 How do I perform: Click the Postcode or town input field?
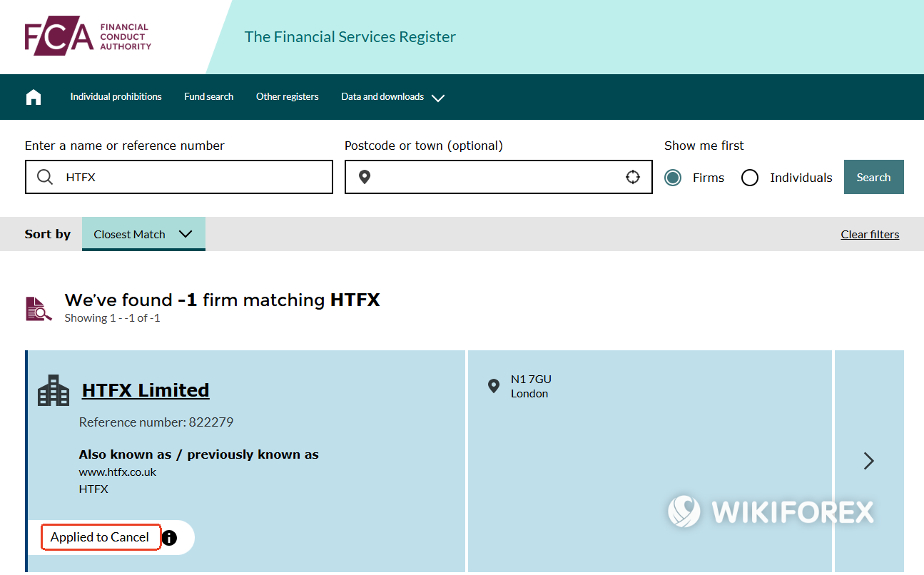(x=499, y=177)
